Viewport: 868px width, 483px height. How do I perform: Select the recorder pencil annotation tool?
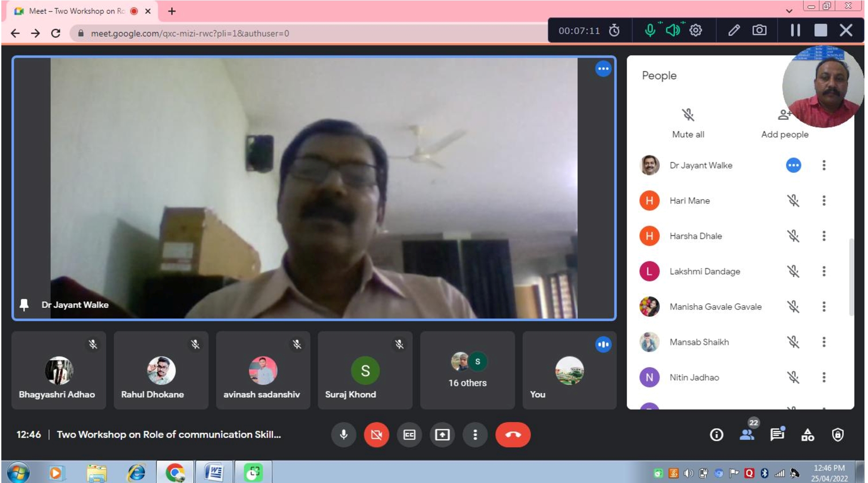click(733, 31)
